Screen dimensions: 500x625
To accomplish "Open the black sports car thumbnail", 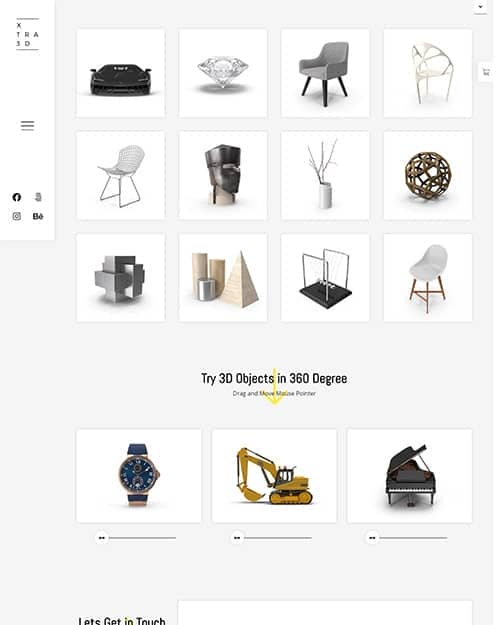I will tap(120, 73).
